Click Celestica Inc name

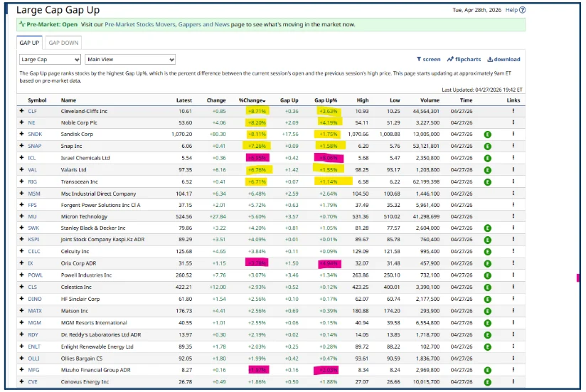point(76,287)
